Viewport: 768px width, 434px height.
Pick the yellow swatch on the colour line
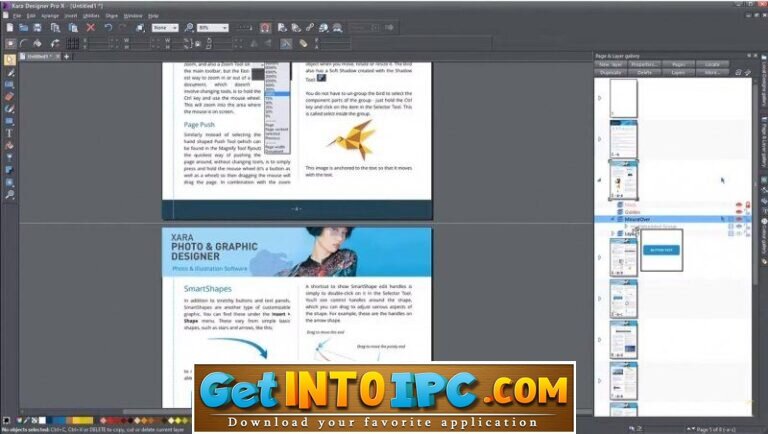click(85, 420)
